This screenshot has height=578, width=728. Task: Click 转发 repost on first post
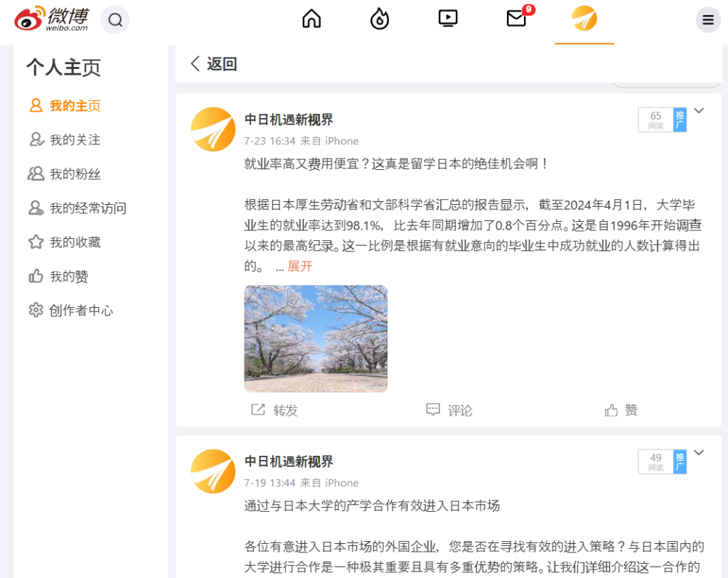274,410
